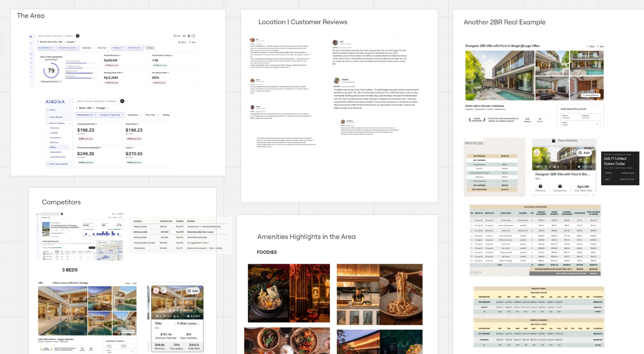This screenshot has width=644, height=354.
Task: Collapse the AIRDNA sidebar with the chevron
Action: (72, 102)
